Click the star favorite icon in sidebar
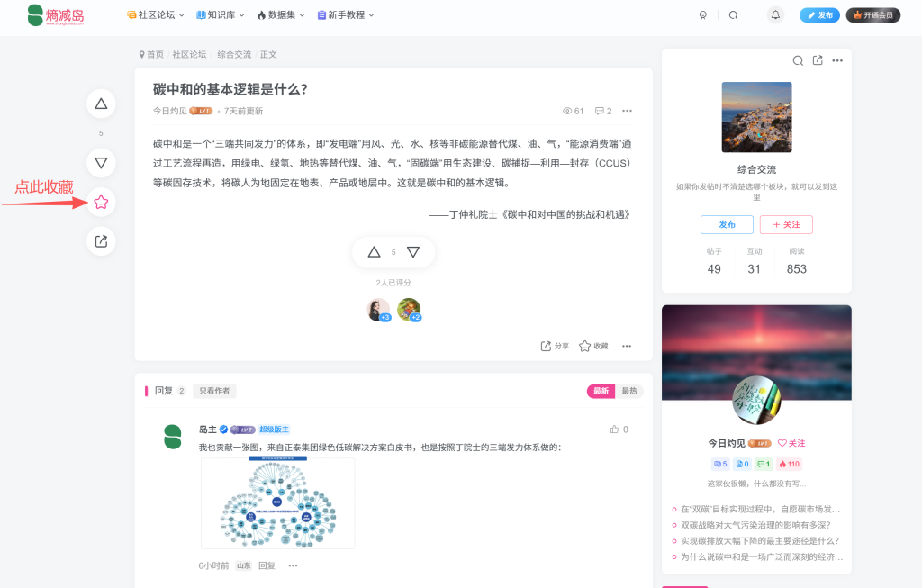This screenshot has height=588, width=922. click(101, 203)
